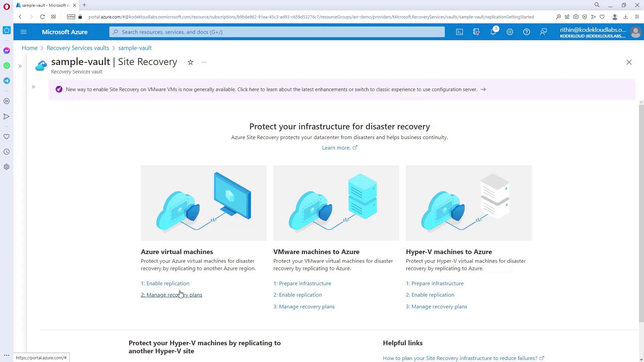This screenshot has width=644, height=362.
Task: Open the Azure portal hamburger menu
Action: 23,32
